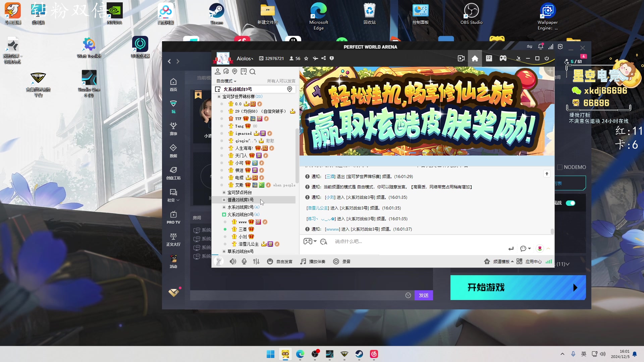The image size is (644, 362).
Task: Expand 社交 social in Perfect World sidebar
Action: (173, 195)
